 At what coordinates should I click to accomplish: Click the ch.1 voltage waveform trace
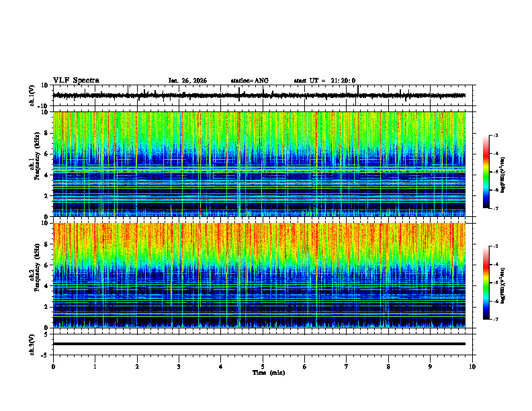[x=259, y=95]
